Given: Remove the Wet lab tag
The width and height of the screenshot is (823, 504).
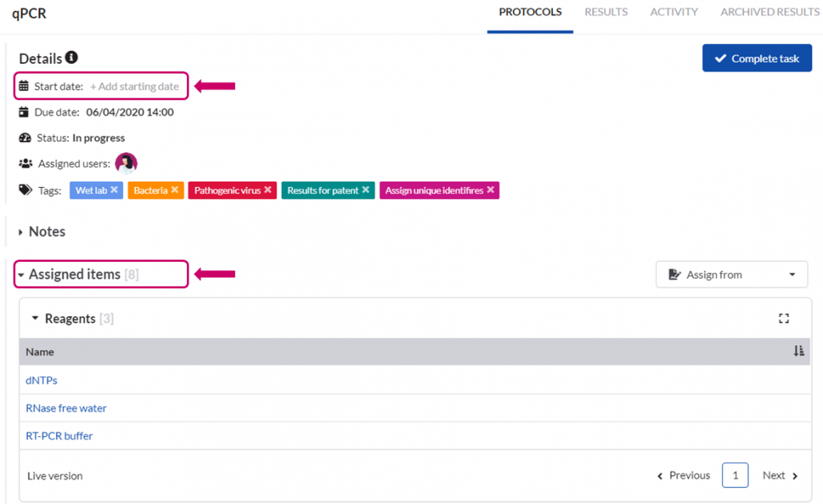Looking at the screenshot, I should (x=114, y=190).
